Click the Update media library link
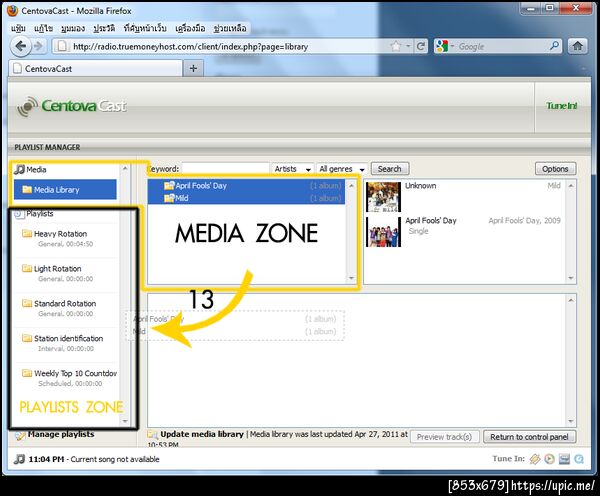 pos(202,434)
